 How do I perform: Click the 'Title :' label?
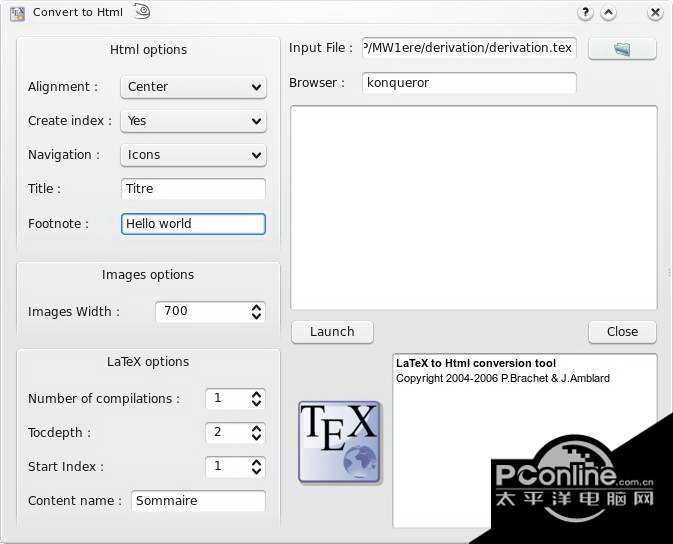tap(44, 189)
